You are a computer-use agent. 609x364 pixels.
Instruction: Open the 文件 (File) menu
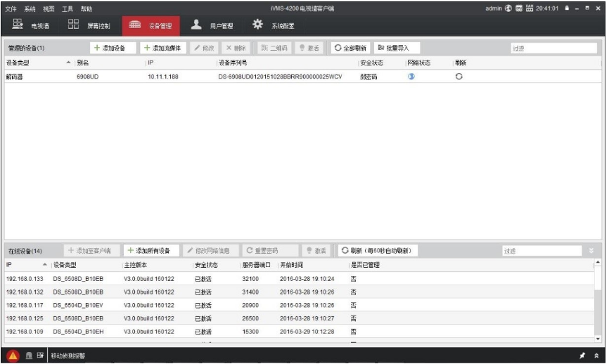(x=11, y=8)
